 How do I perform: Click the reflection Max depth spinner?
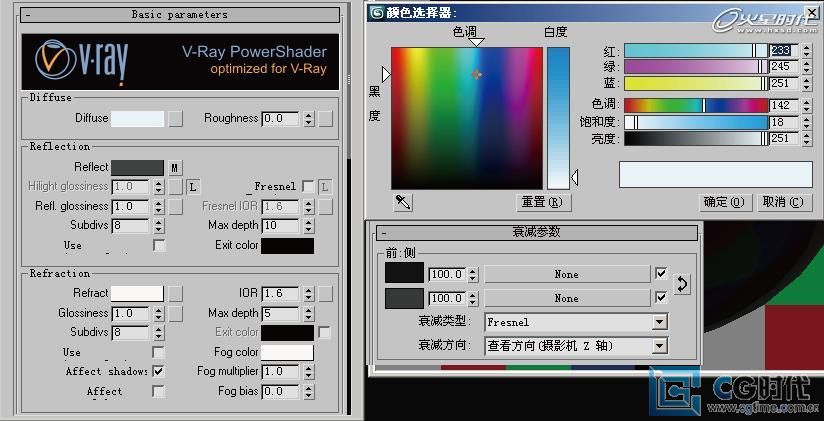point(308,226)
